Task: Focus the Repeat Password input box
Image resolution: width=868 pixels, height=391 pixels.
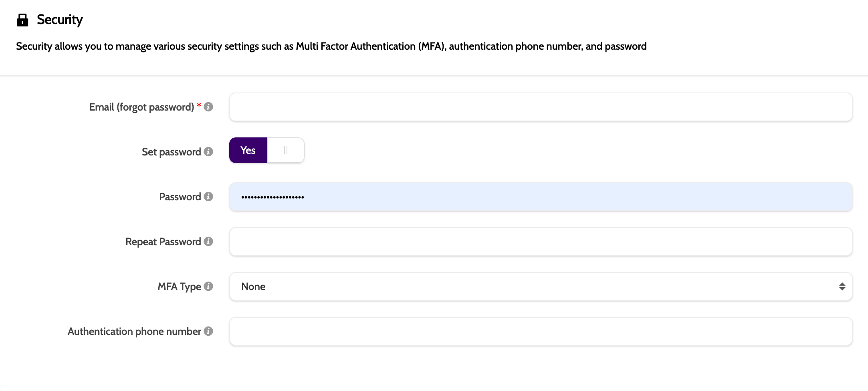Action: click(540, 242)
